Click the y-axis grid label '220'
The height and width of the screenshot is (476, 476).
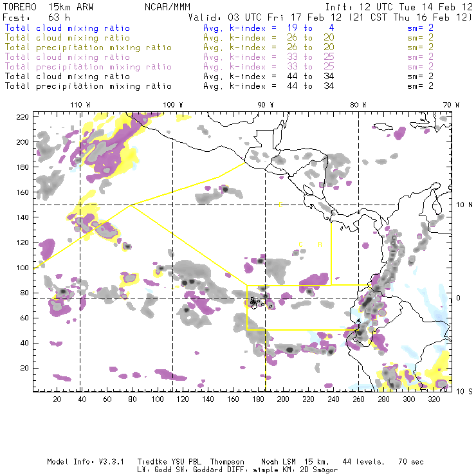[22, 117]
